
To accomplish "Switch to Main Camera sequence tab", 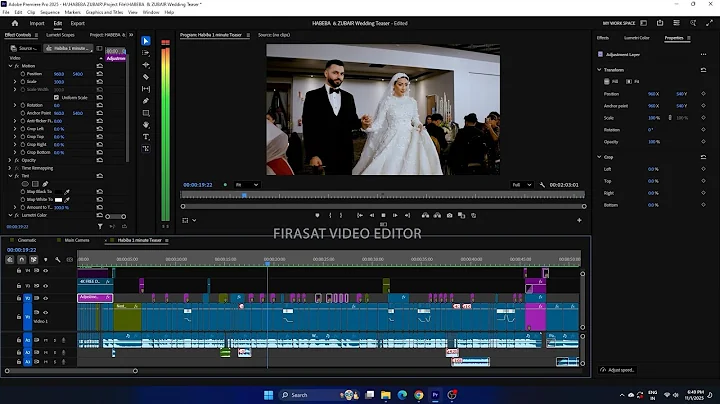I will click(77, 240).
